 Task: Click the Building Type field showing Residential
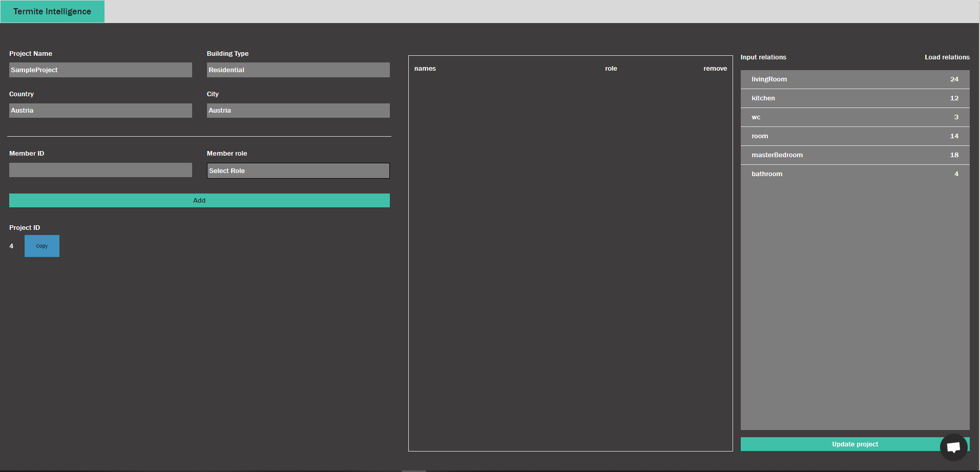click(x=298, y=70)
